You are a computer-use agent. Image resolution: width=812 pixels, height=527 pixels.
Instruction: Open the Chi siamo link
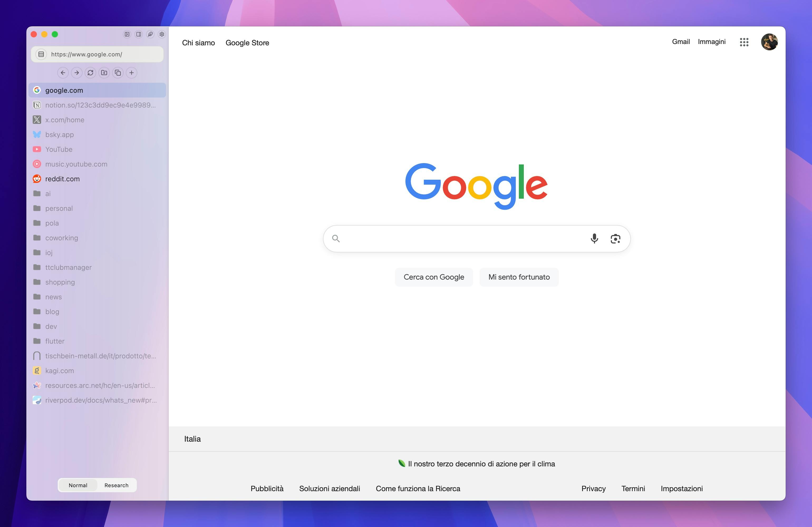pyautogui.click(x=199, y=43)
